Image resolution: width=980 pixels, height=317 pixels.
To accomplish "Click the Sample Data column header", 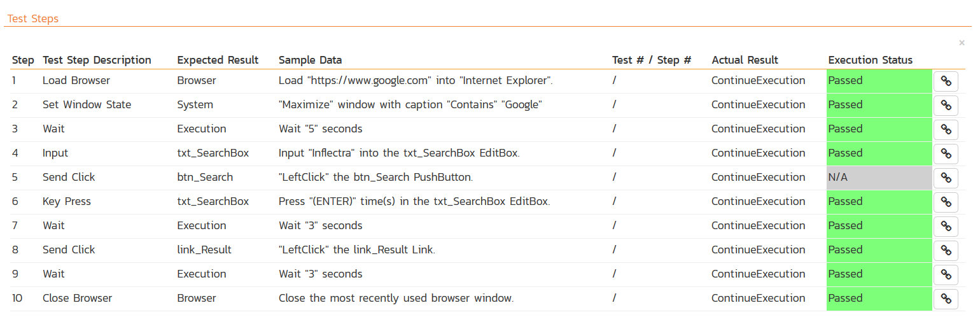I will [x=310, y=60].
